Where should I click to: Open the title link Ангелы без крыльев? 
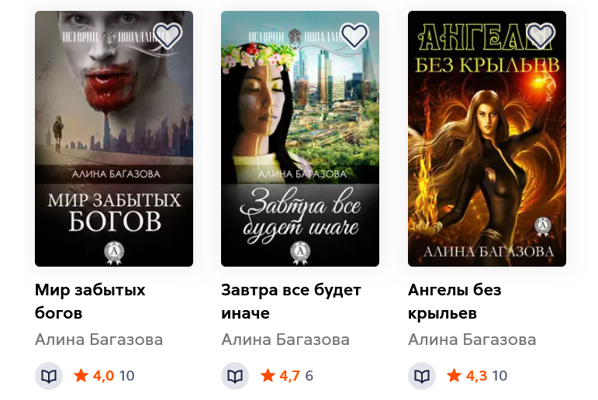[455, 302]
